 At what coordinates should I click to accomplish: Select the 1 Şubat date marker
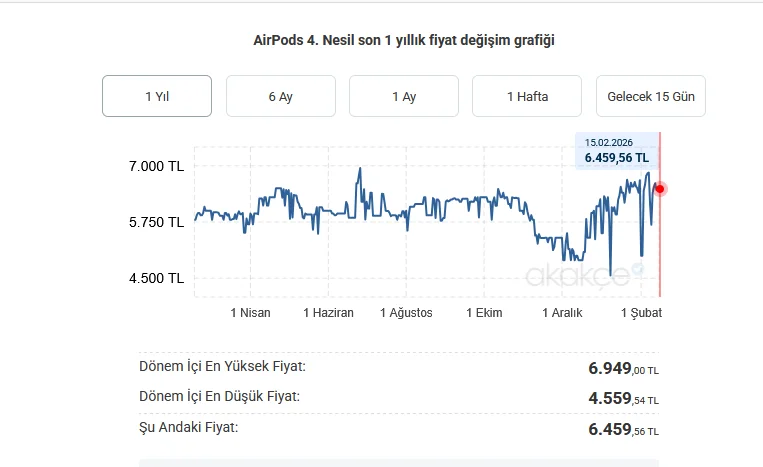[641, 313]
